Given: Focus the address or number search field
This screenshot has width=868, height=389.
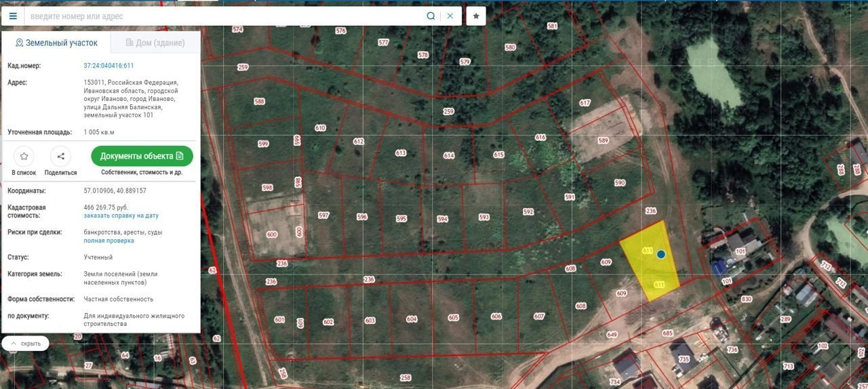Looking at the screenshot, I should tap(224, 16).
